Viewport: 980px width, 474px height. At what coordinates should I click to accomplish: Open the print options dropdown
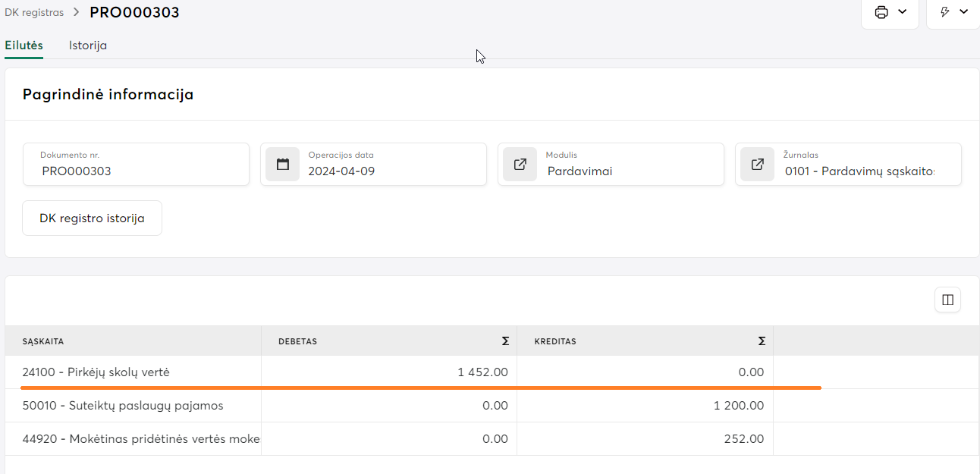(x=890, y=12)
